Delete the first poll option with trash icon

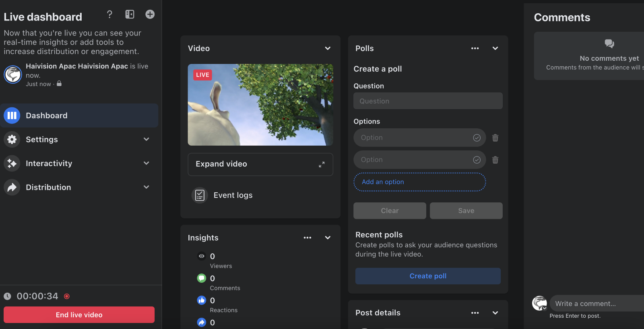point(495,138)
